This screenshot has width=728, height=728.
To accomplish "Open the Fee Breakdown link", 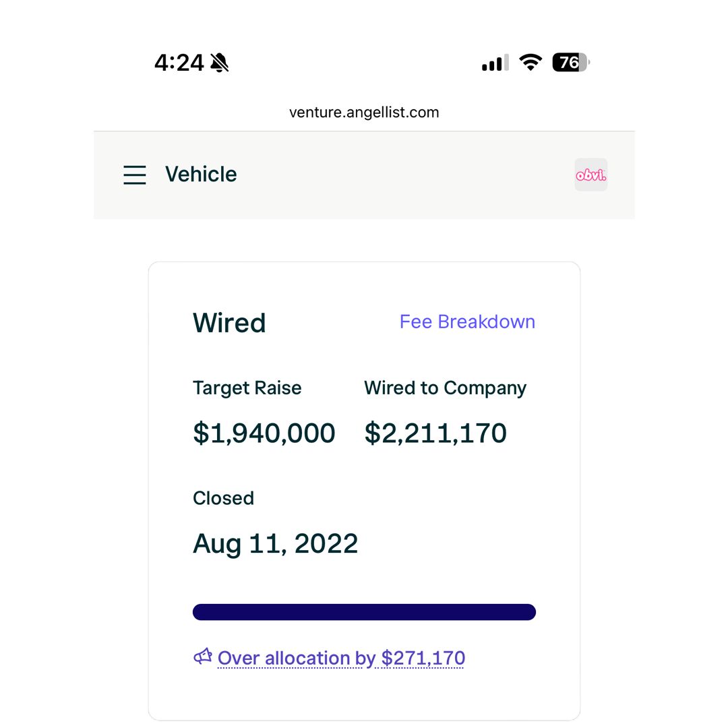I will click(467, 322).
